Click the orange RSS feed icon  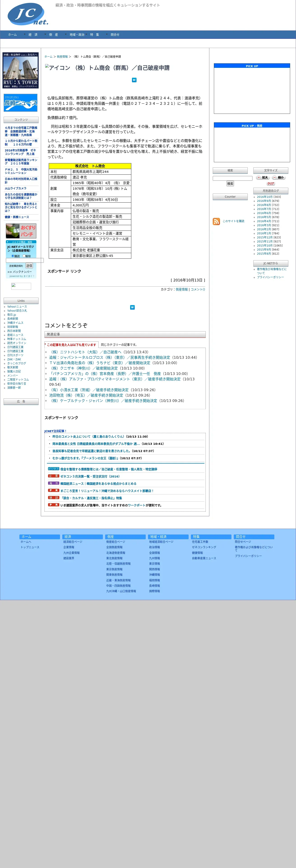pyautogui.click(x=216, y=221)
